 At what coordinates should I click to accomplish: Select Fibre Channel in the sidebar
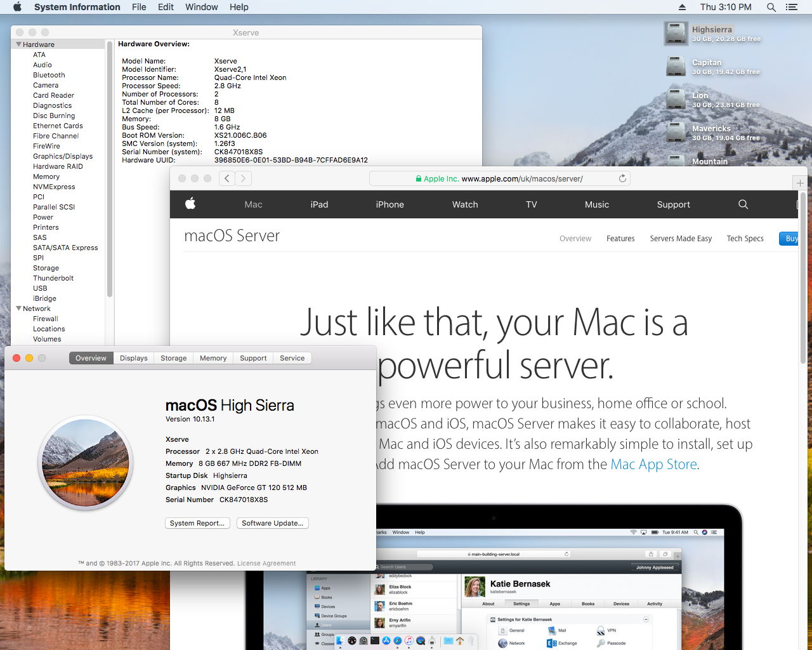point(56,136)
